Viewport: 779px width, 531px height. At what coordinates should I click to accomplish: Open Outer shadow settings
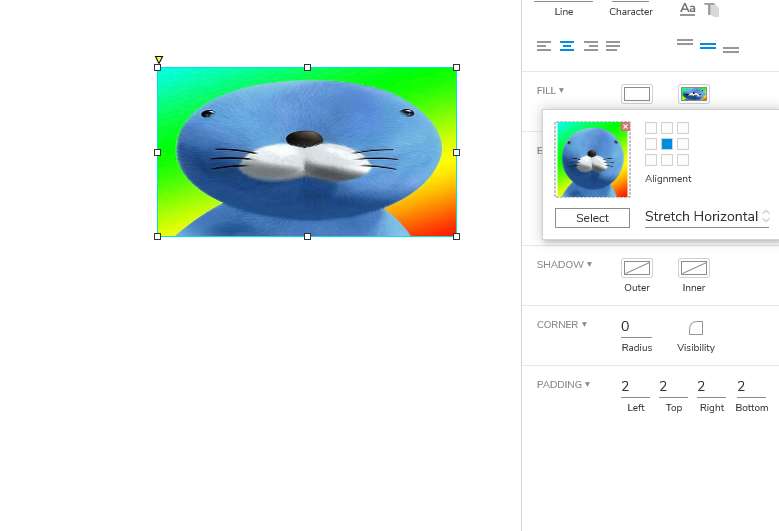[x=637, y=268]
